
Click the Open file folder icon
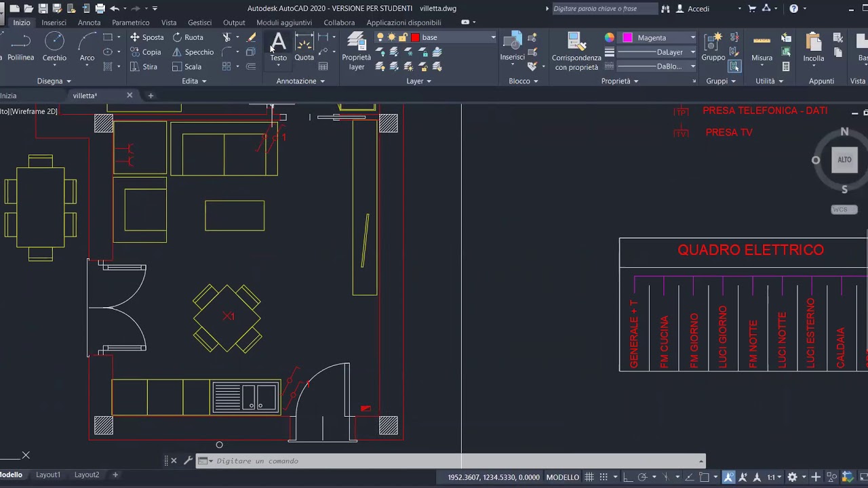[x=28, y=8]
